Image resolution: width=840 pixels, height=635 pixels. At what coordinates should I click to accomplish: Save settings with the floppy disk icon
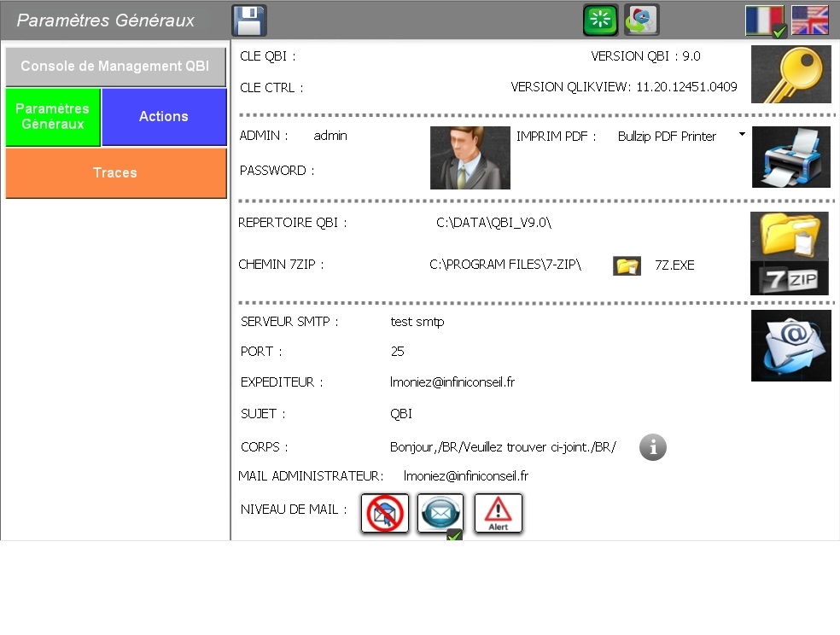pyautogui.click(x=249, y=20)
